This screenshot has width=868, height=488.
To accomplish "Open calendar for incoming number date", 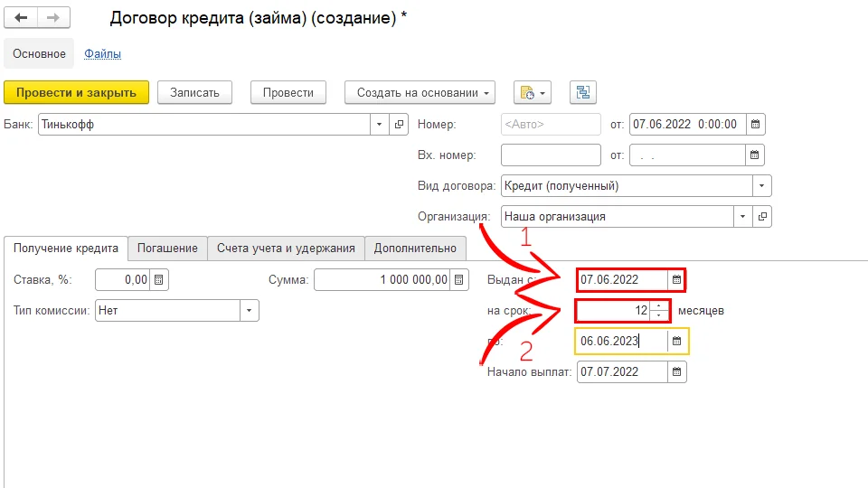I will (x=756, y=155).
